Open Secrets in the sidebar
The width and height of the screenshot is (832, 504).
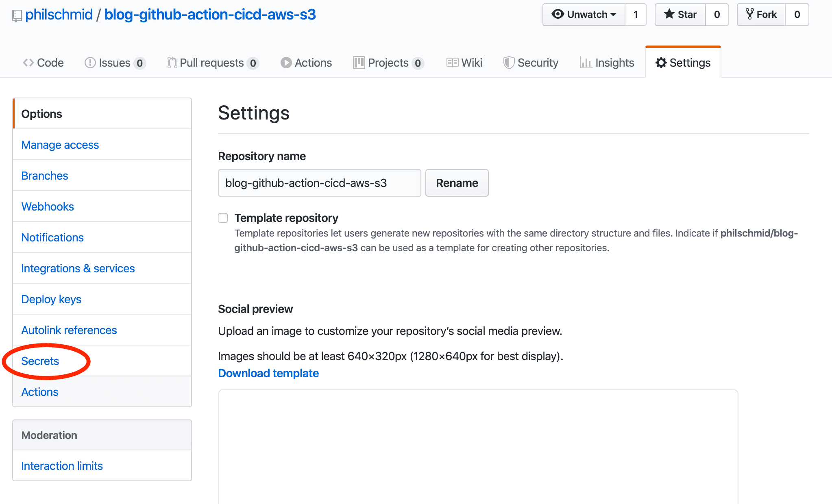pos(102,361)
